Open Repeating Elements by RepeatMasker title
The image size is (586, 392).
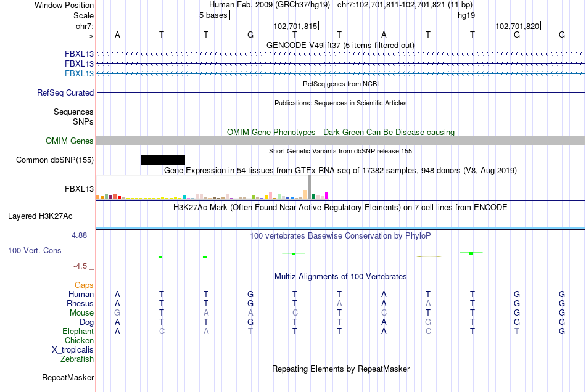340,369
